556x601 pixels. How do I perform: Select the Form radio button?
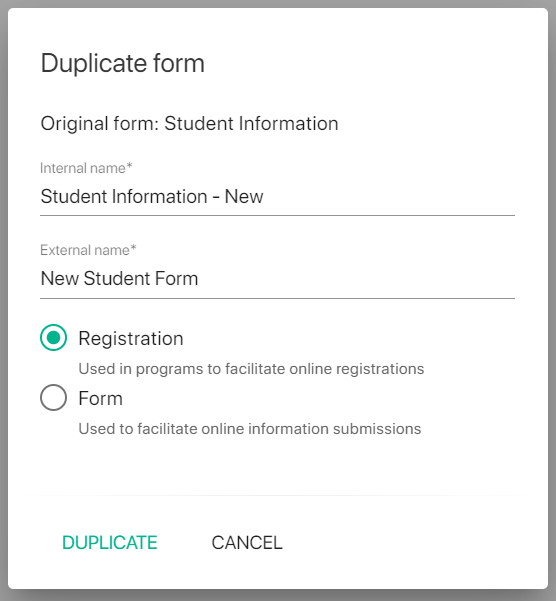tap(53, 397)
